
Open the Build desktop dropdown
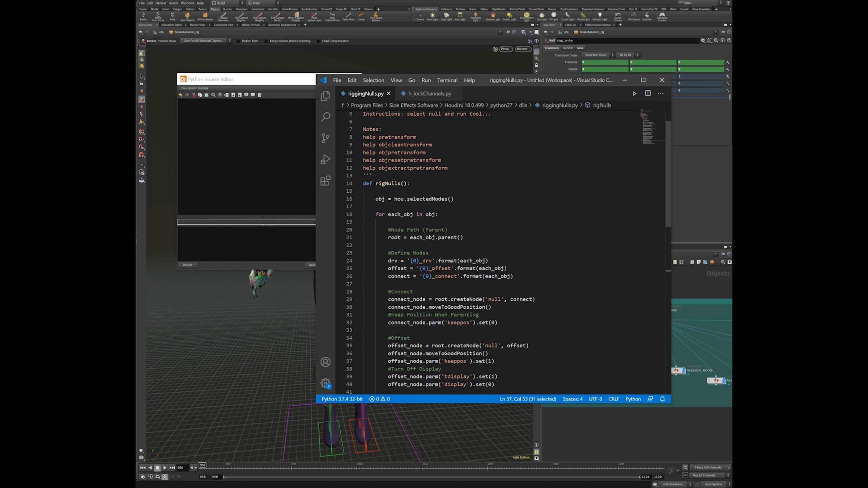228,3
